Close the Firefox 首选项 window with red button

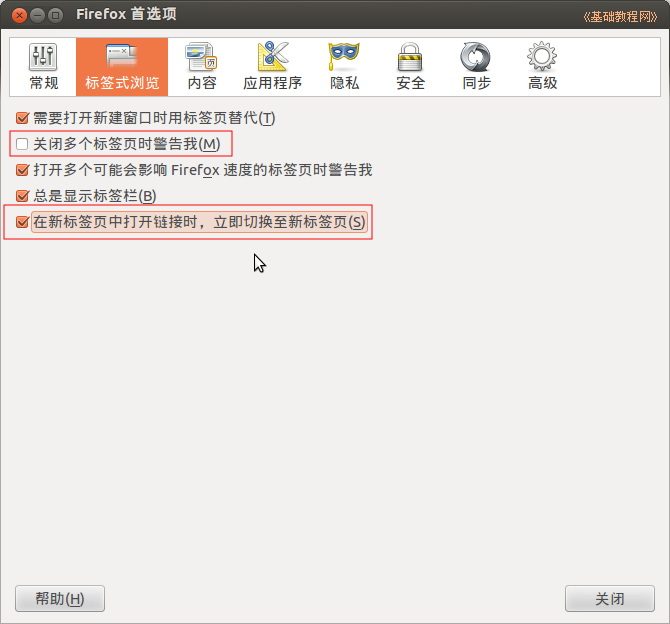19,16
